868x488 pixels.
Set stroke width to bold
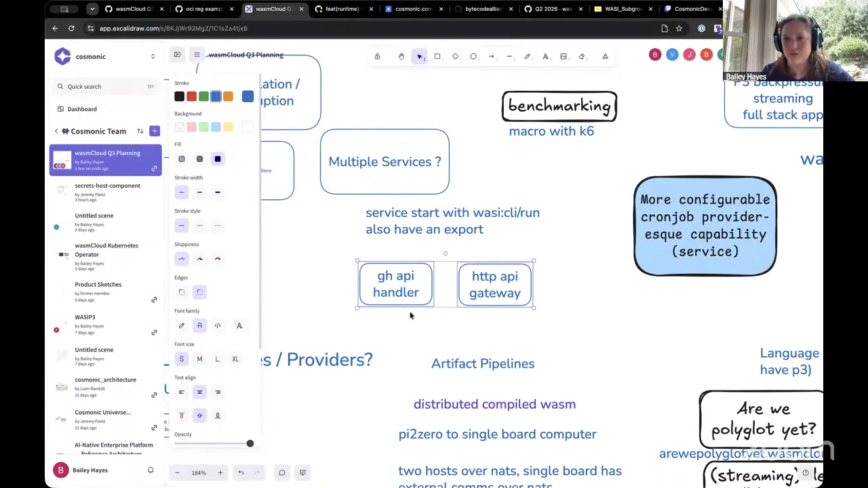pyautogui.click(x=199, y=192)
